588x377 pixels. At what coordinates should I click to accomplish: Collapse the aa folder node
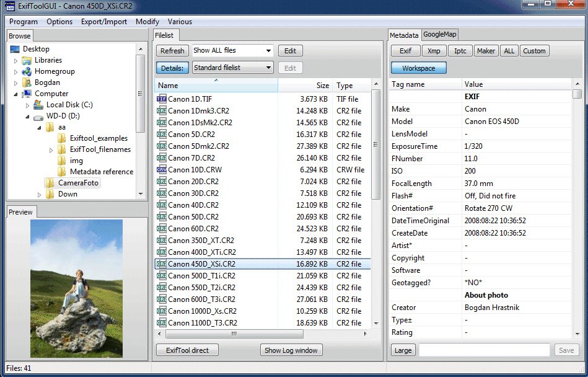pos(40,128)
